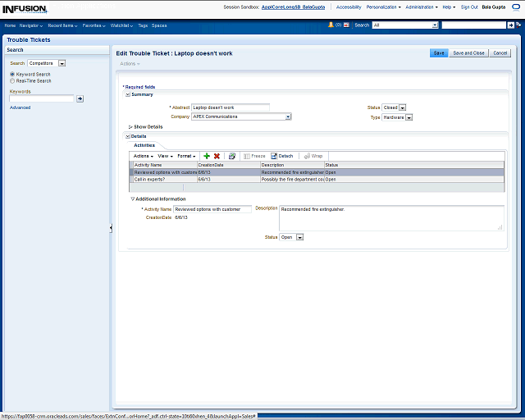Detach the Activities table
525x420 pixels.
point(282,156)
